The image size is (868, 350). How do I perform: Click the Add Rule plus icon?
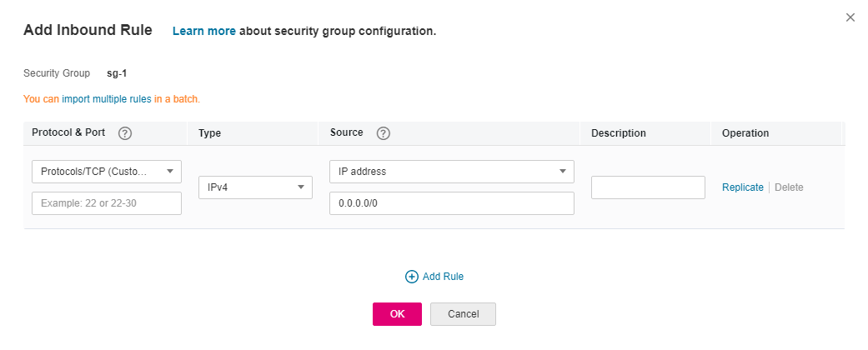coord(412,277)
